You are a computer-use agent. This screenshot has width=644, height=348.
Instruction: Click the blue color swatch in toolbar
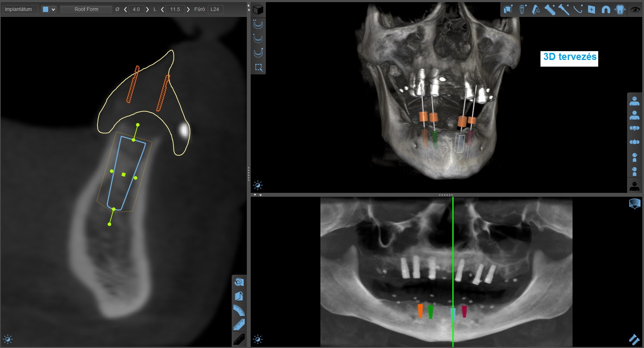click(45, 10)
